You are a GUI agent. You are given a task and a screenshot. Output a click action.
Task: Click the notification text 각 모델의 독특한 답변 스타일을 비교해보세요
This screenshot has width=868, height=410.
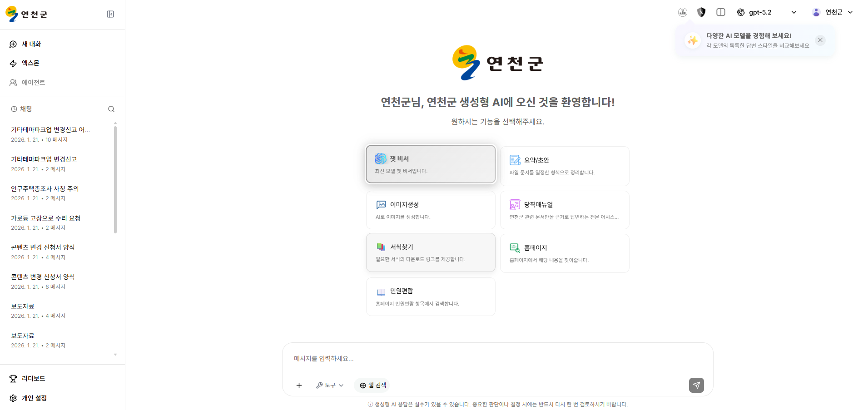click(x=758, y=45)
